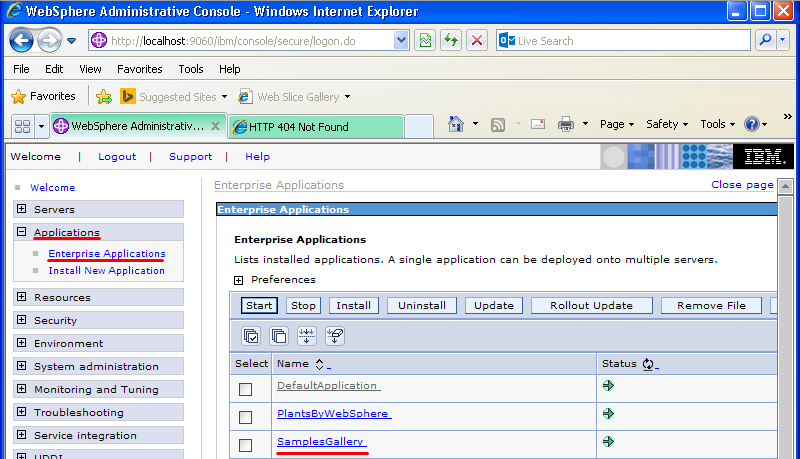Open the tab list dropdown arrow

click(41, 126)
